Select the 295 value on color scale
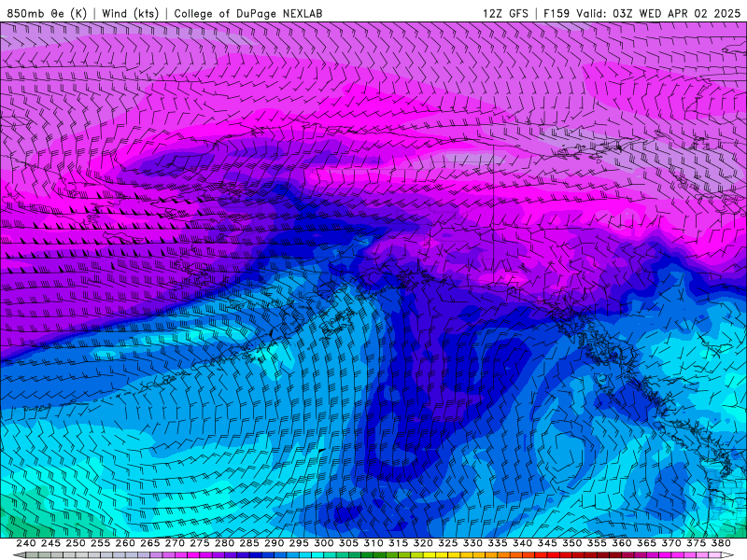Screen dimensions: 747x560 tap(299, 543)
